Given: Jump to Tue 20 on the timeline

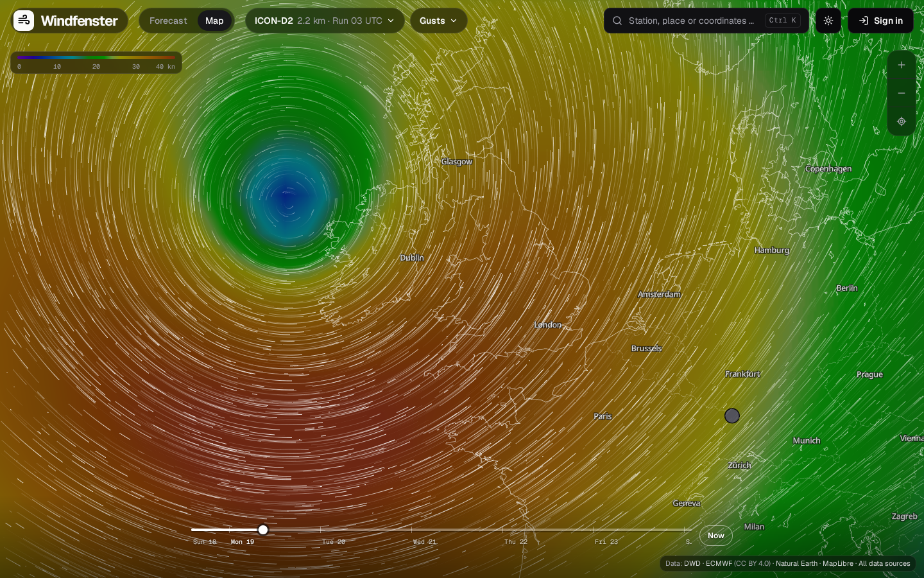Looking at the screenshot, I should [334, 542].
